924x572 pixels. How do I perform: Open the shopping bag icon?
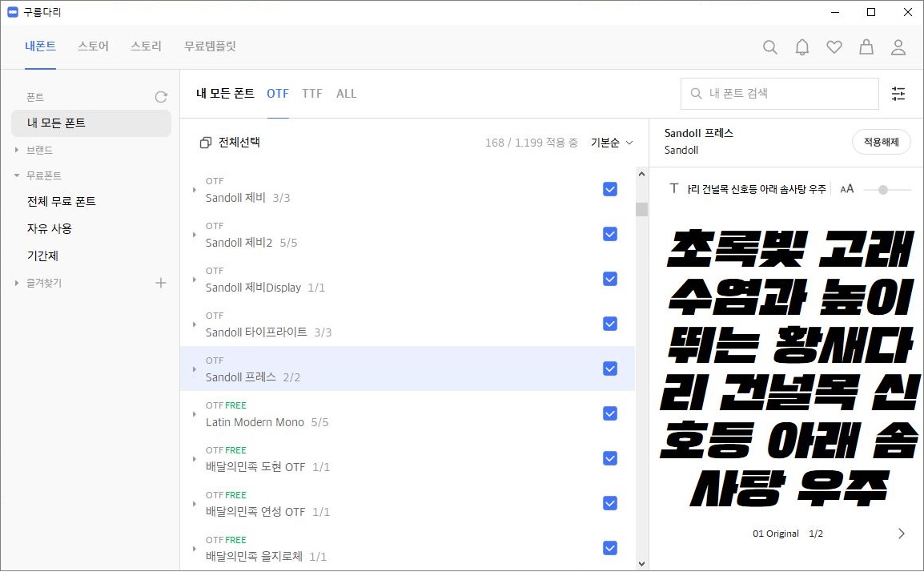866,47
